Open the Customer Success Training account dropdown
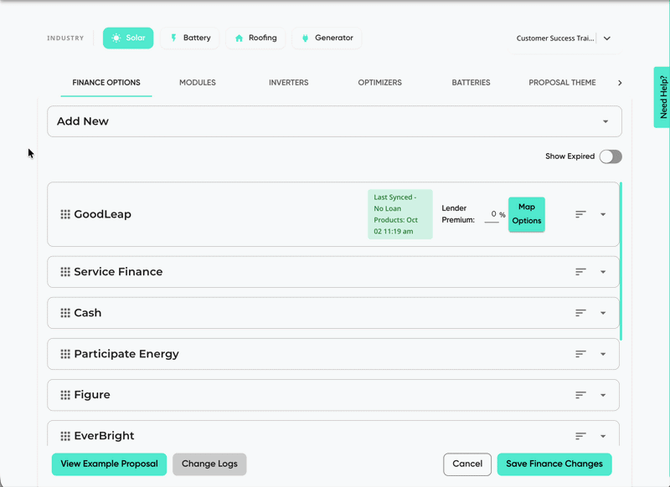Screen dimensions: 670x487 point(564,38)
